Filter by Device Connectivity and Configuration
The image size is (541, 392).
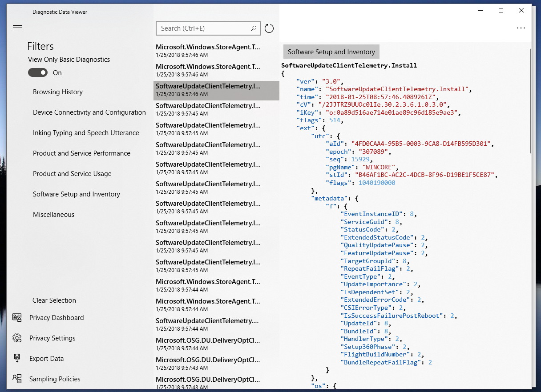pos(89,112)
